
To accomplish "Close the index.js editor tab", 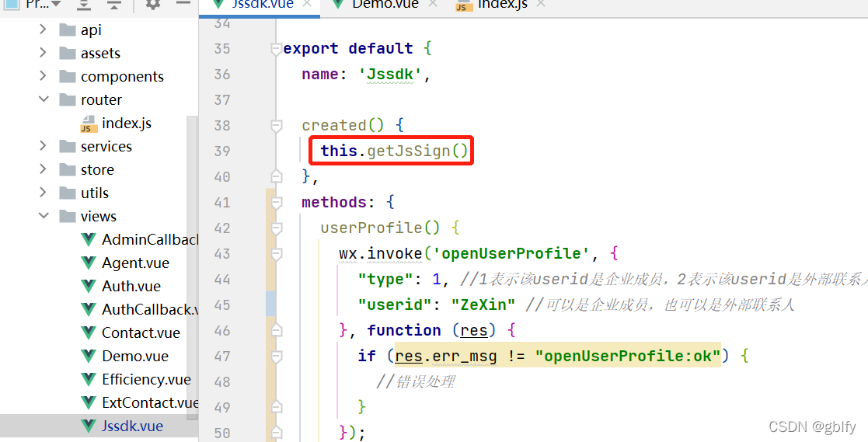I will coord(541,4).
